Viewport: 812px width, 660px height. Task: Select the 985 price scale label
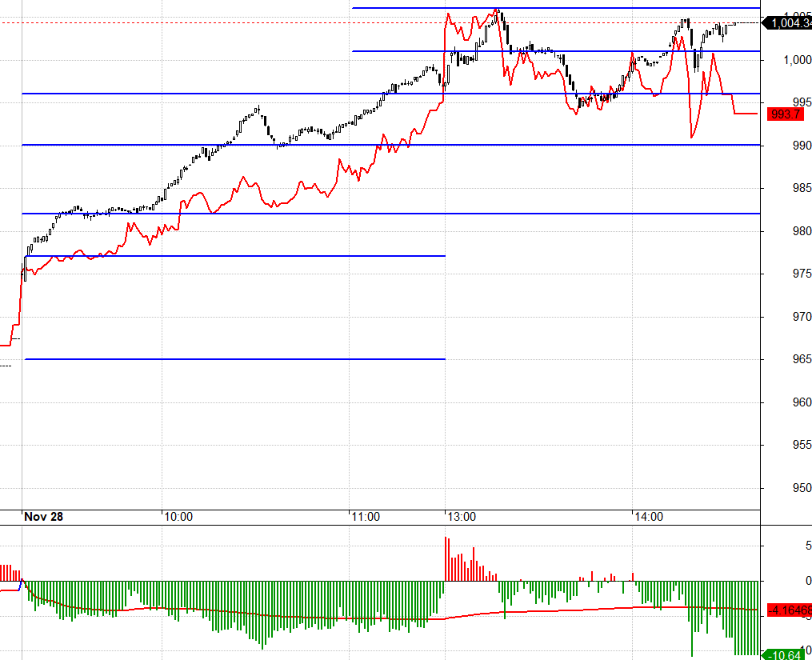tap(801, 189)
